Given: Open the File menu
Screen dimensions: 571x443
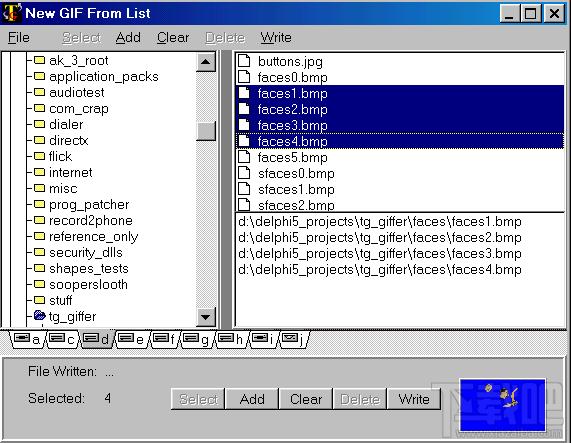Looking at the screenshot, I should pos(19,37).
